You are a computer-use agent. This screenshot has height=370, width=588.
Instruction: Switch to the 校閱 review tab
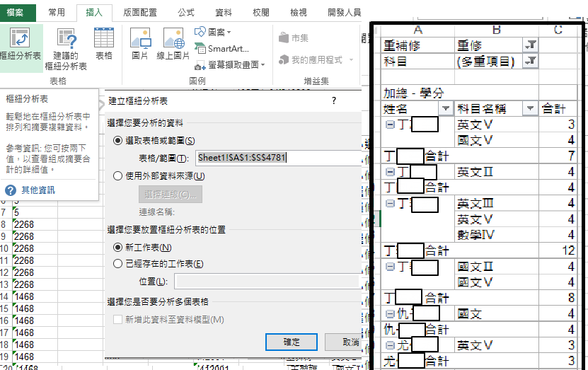click(x=261, y=13)
